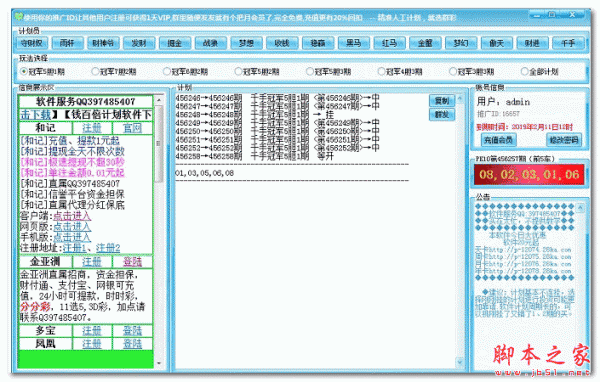The width and height of the screenshot is (600, 382).
Task: Click the 用户: admin account text
Action: click(x=503, y=102)
